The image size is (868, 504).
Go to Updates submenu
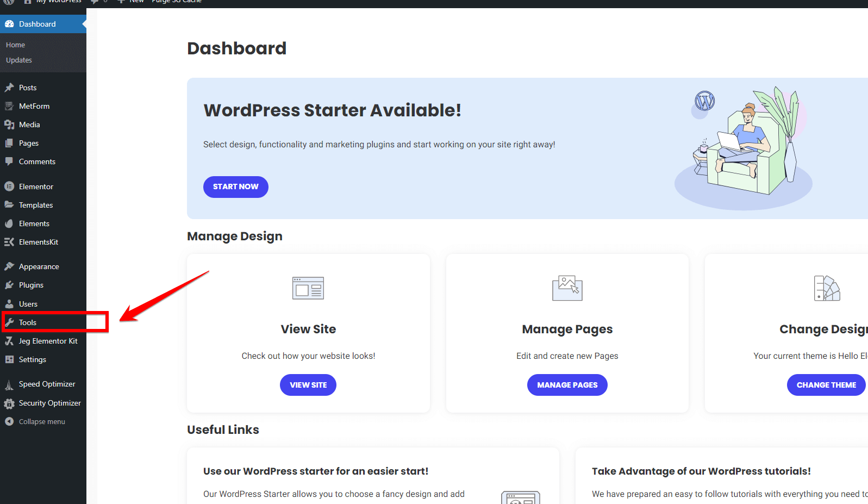[x=19, y=60]
